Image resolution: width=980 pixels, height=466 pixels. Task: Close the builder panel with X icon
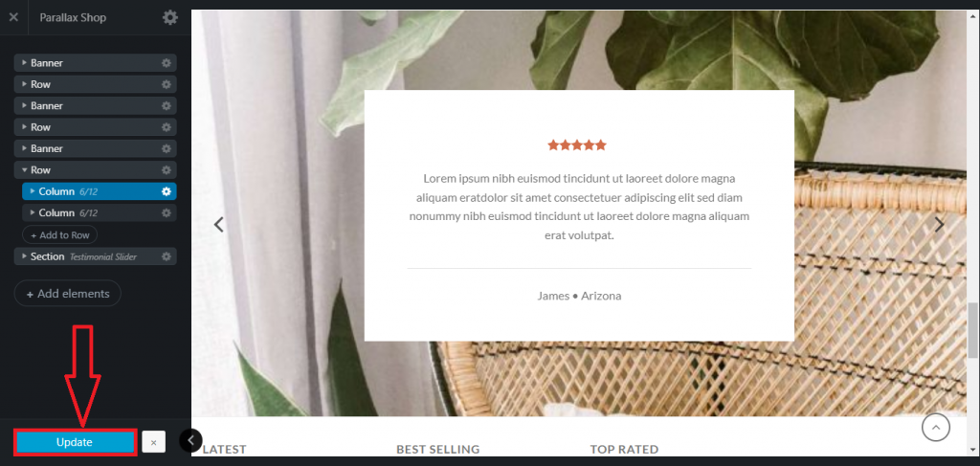(13, 17)
